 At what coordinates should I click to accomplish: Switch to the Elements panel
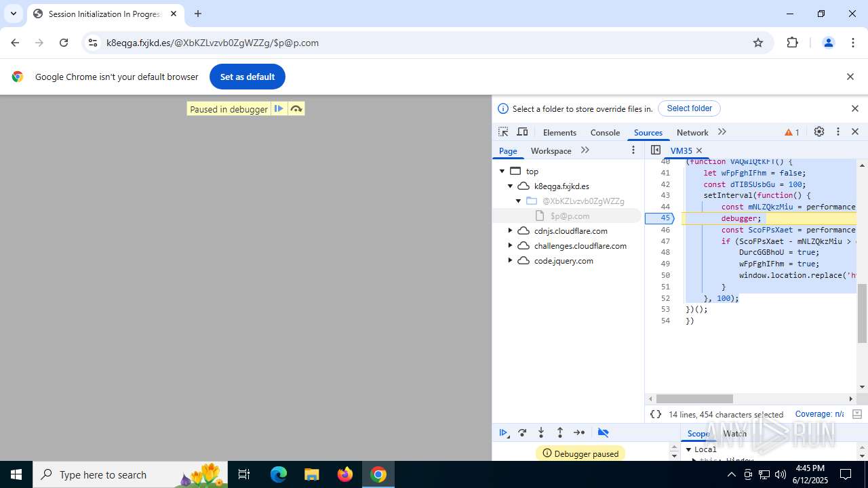[559, 133]
